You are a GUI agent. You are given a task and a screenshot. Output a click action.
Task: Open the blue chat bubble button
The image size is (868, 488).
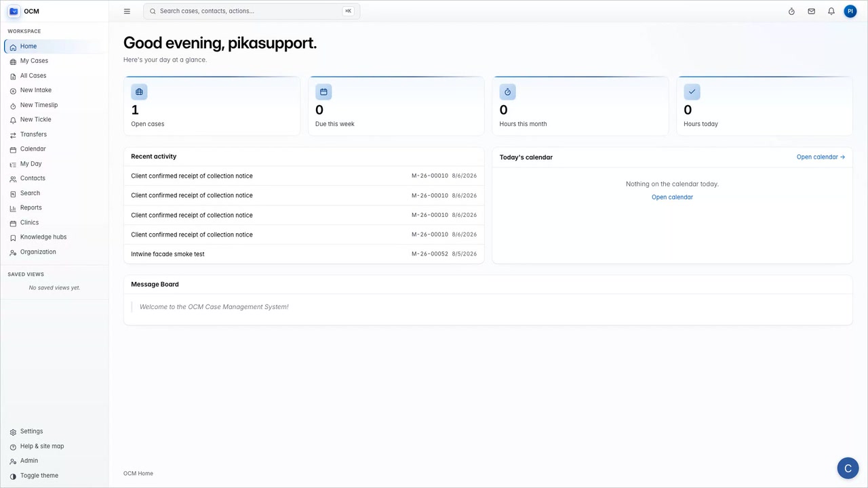(848, 468)
